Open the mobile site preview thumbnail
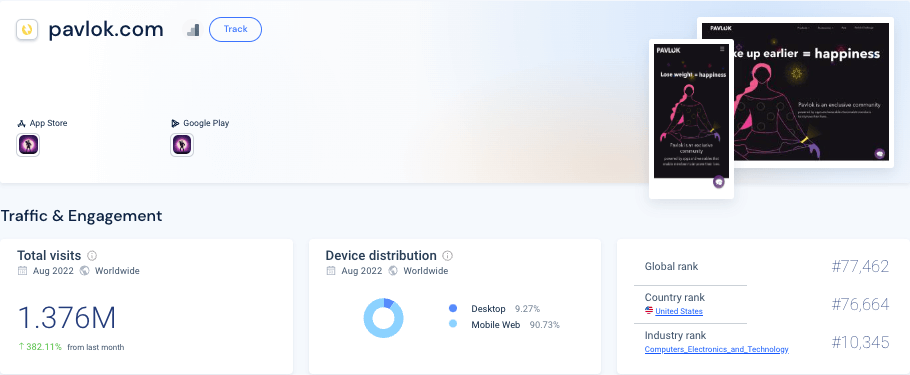 tap(691, 118)
